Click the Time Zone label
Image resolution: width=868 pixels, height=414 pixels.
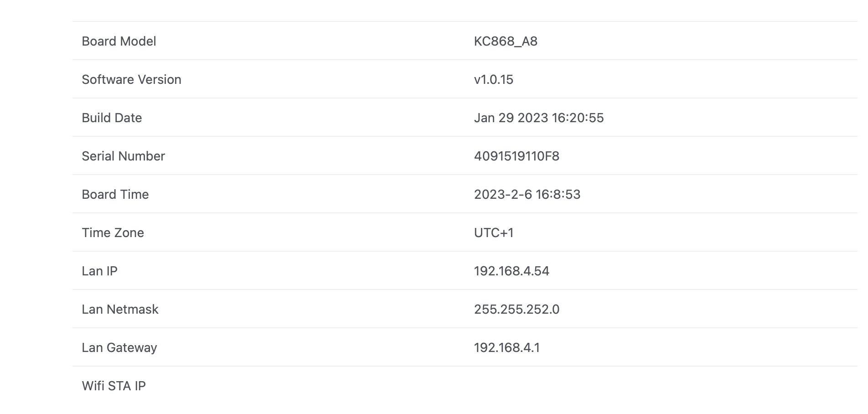(113, 233)
